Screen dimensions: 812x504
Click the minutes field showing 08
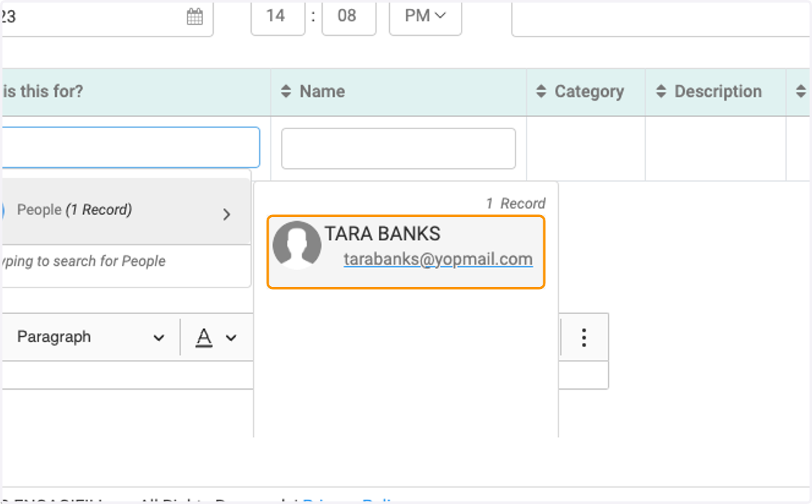coord(348,17)
